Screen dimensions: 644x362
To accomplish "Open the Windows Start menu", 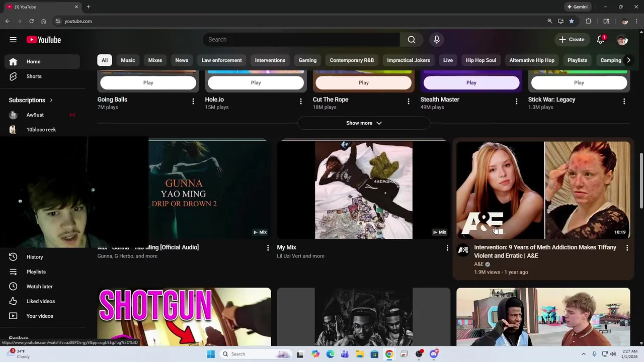I will tap(211, 354).
